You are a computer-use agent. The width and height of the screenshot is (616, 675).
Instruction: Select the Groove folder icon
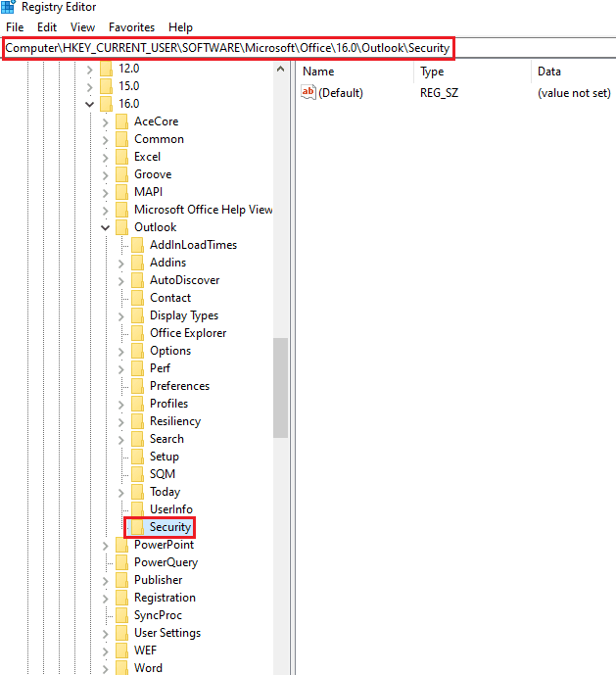point(121,174)
